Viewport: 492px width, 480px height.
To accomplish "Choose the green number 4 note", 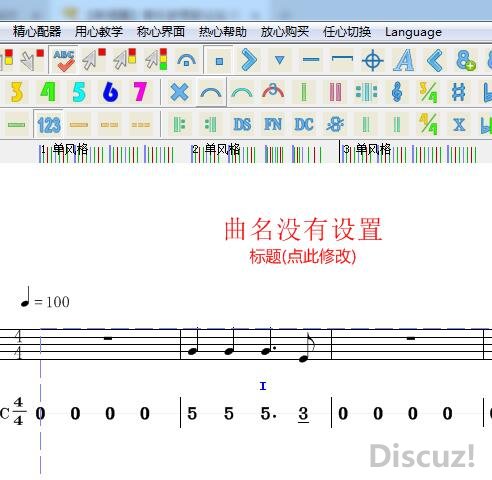I will (x=48, y=92).
